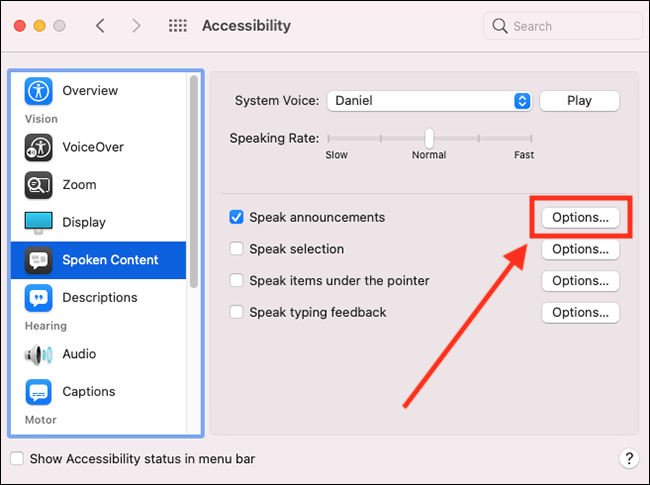Enable Speak items under the pointer

(x=236, y=280)
